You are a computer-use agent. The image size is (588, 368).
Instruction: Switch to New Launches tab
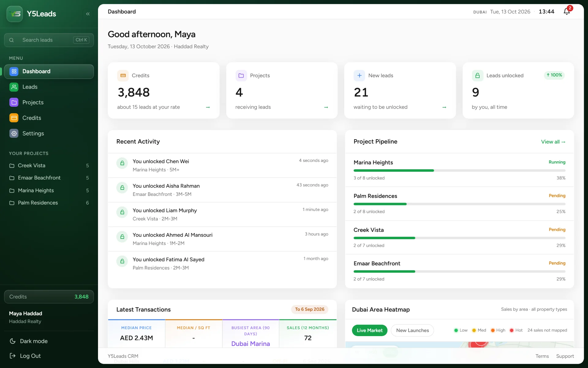(413, 330)
